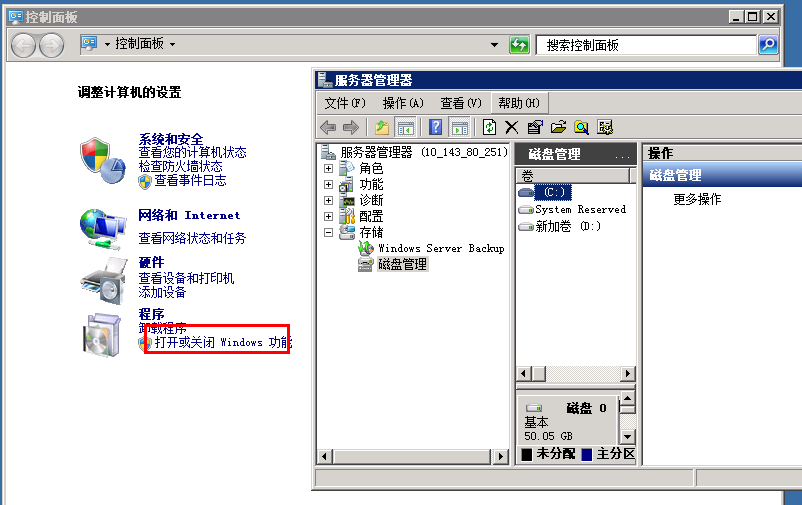The width and height of the screenshot is (802, 505).
Task: Click the programs disc box icon
Action: pos(102,335)
